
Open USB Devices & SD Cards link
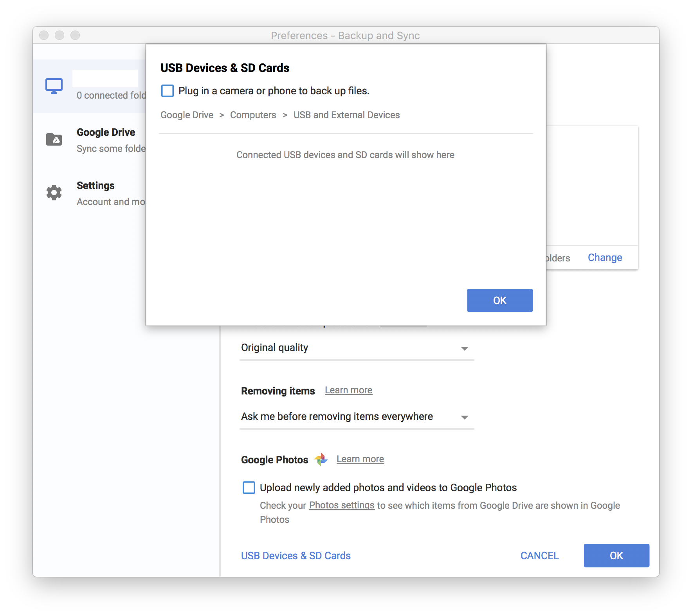[296, 556]
